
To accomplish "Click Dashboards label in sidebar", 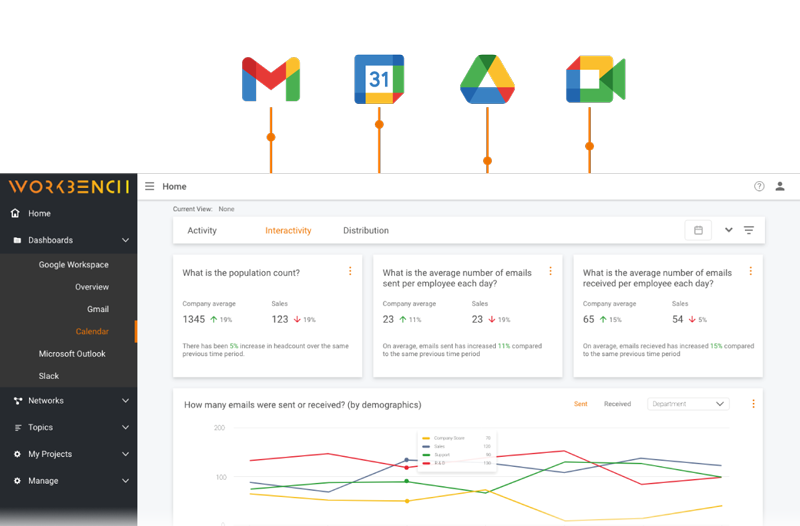I will tap(51, 240).
